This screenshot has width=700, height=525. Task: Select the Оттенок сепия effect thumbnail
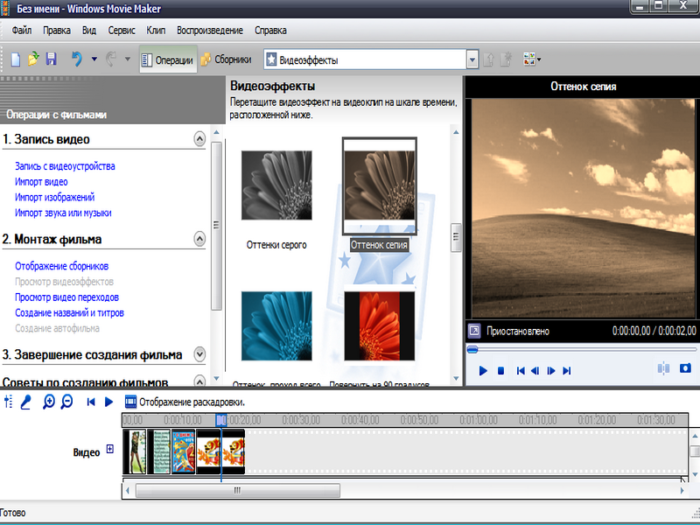pos(379,185)
